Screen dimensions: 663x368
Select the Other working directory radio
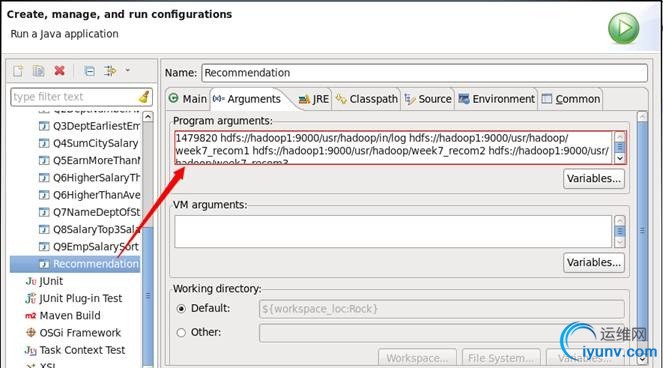pyautogui.click(x=181, y=332)
